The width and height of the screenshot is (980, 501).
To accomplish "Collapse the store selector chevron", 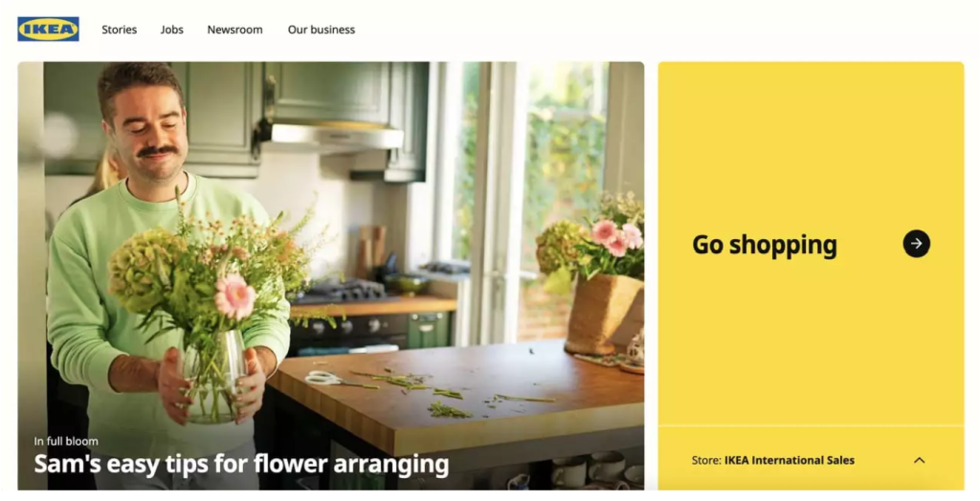I will (919, 461).
